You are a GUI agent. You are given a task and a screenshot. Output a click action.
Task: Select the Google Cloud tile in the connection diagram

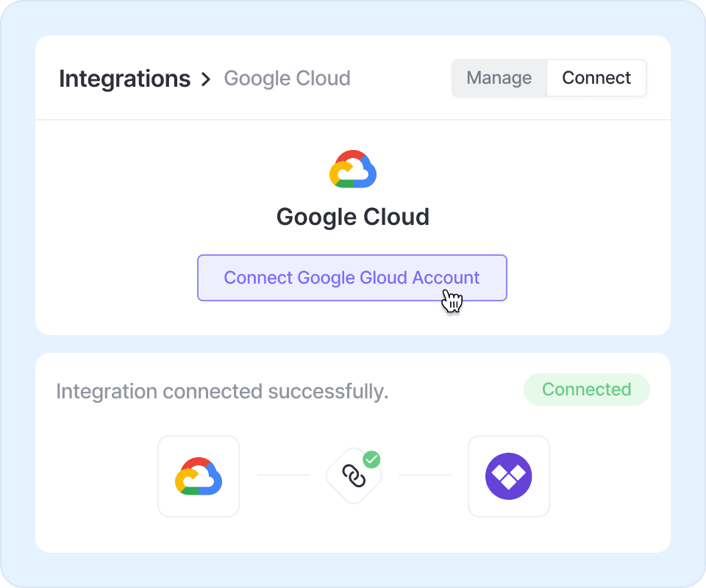(199, 476)
